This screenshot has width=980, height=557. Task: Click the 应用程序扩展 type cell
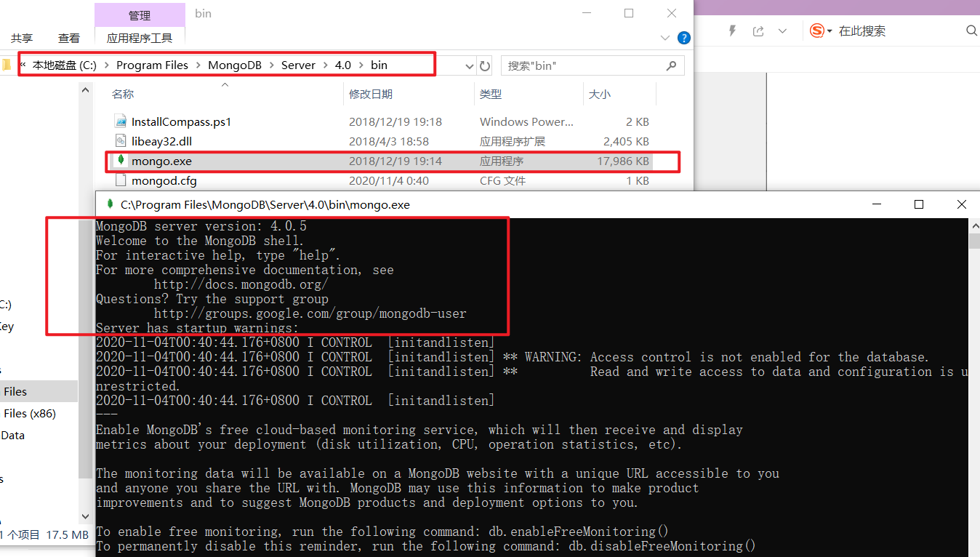point(513,141)
